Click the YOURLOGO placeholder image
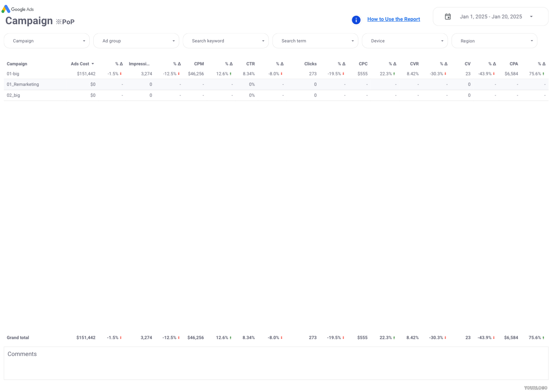 click(535, 388)
